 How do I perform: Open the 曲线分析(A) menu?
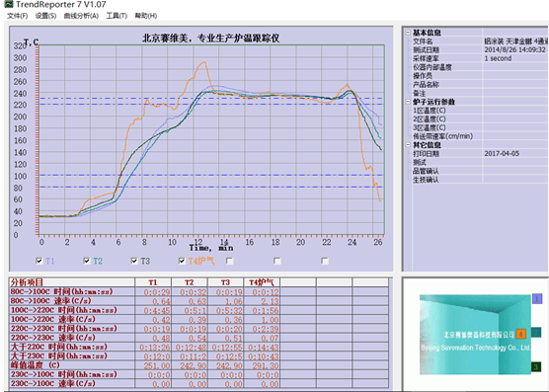click(81, 16)
